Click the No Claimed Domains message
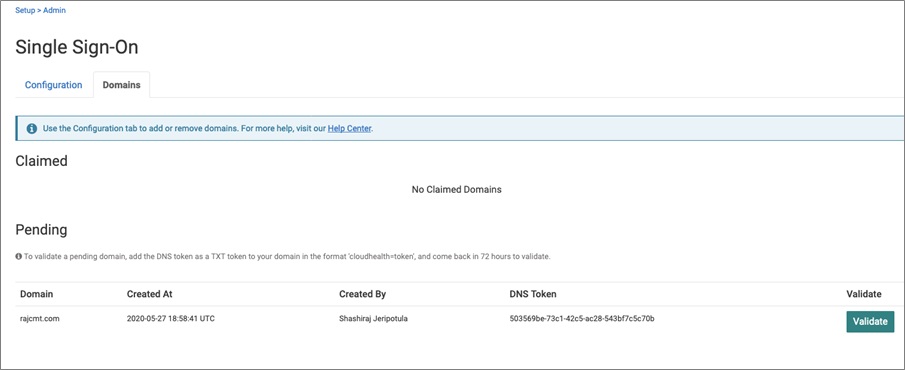This screenshot has width=905, height=370. [457, 189]
